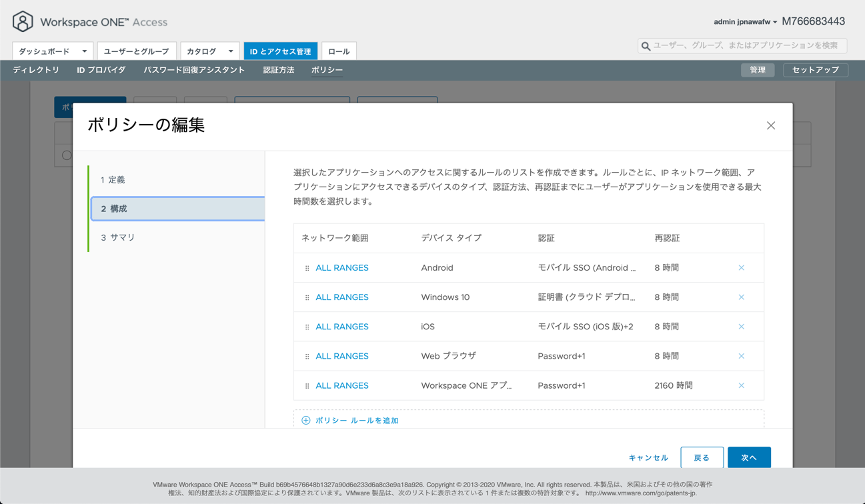Viewport: 865px width, 504px height.
Task: Select step 2 構成
Action: (177, 209)
